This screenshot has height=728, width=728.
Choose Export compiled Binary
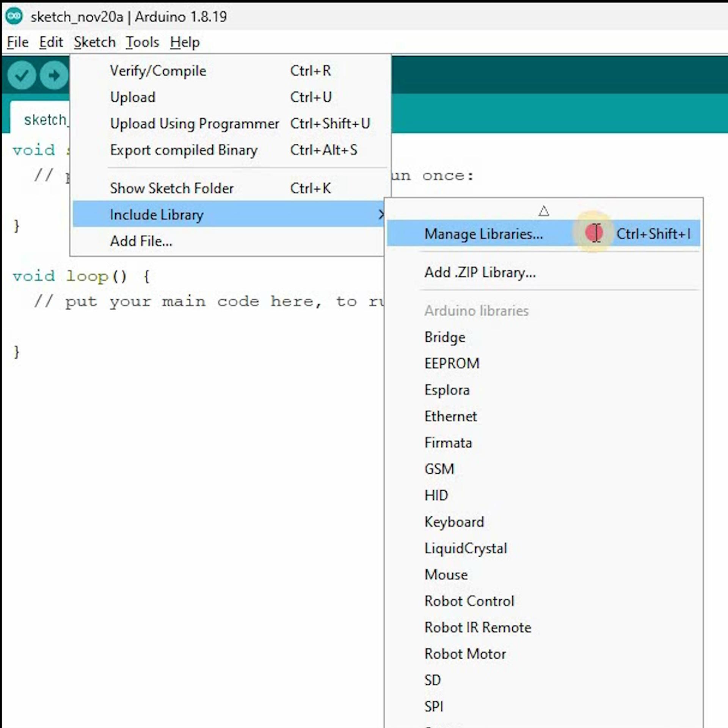(x=184, y=150)
